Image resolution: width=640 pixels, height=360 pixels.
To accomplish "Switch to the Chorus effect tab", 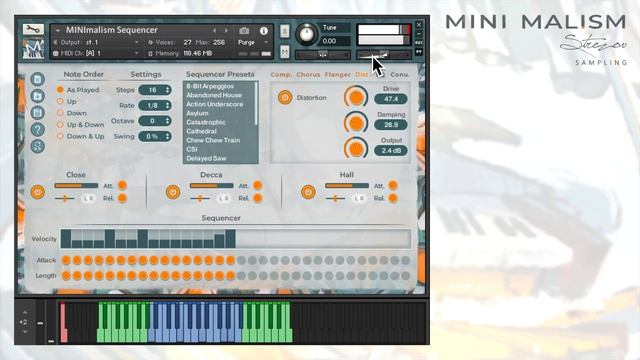I will click(308, 75).
